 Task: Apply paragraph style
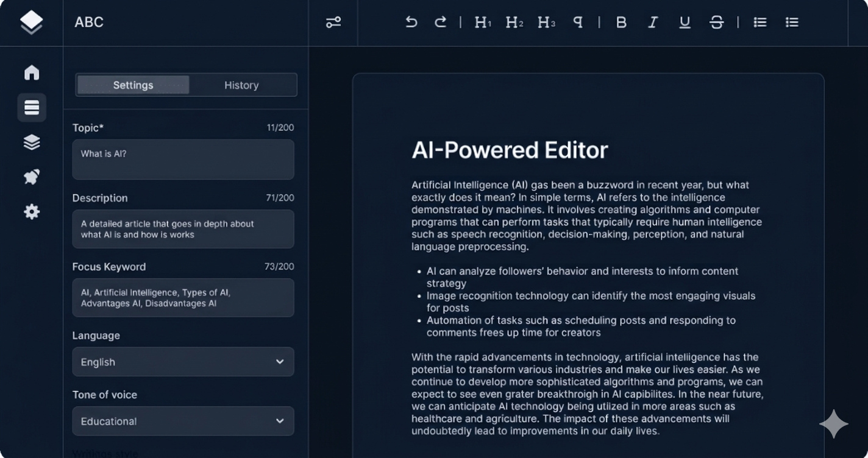[x=577, y=23]
